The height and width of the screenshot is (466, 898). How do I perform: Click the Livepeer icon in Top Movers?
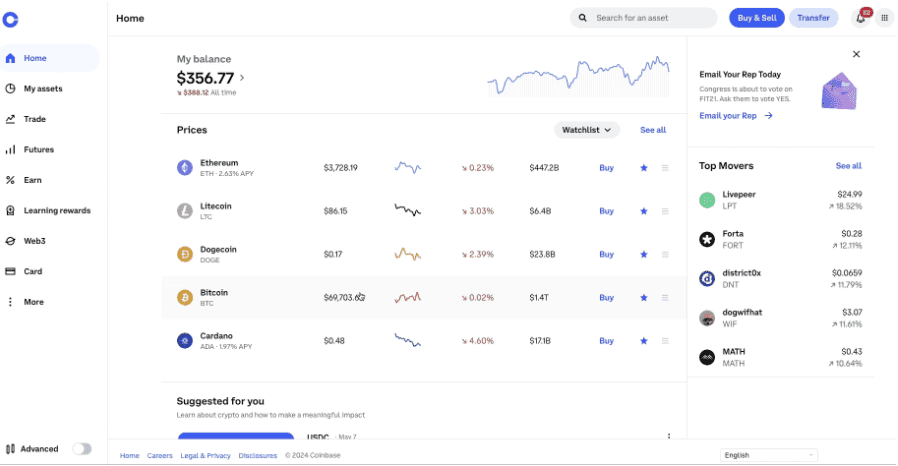tap(707, 200)
